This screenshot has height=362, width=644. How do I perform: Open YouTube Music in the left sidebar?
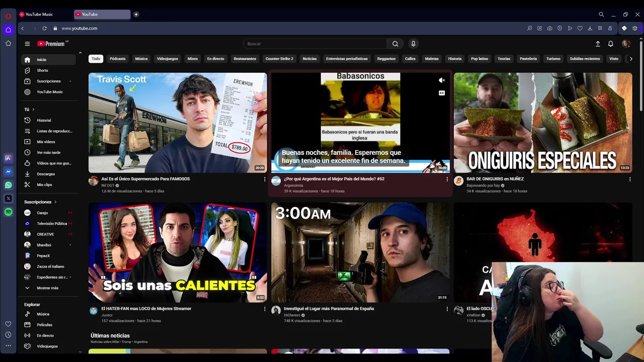point(48,92)
